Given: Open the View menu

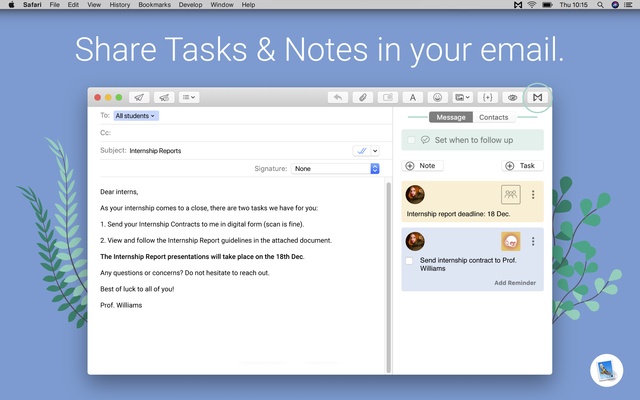Looking at the screenshot, I should click(94, 5).
